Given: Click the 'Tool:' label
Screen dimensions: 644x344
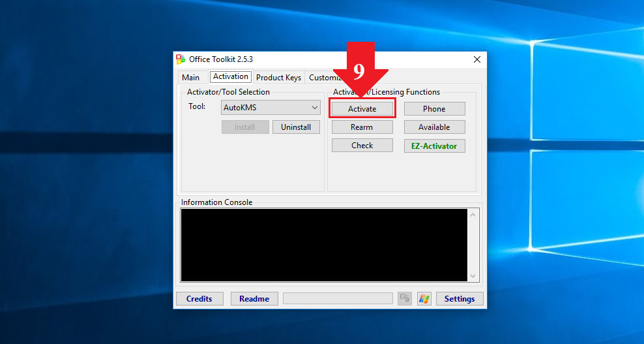Looking at the screenshot, I should coord(197,106).
